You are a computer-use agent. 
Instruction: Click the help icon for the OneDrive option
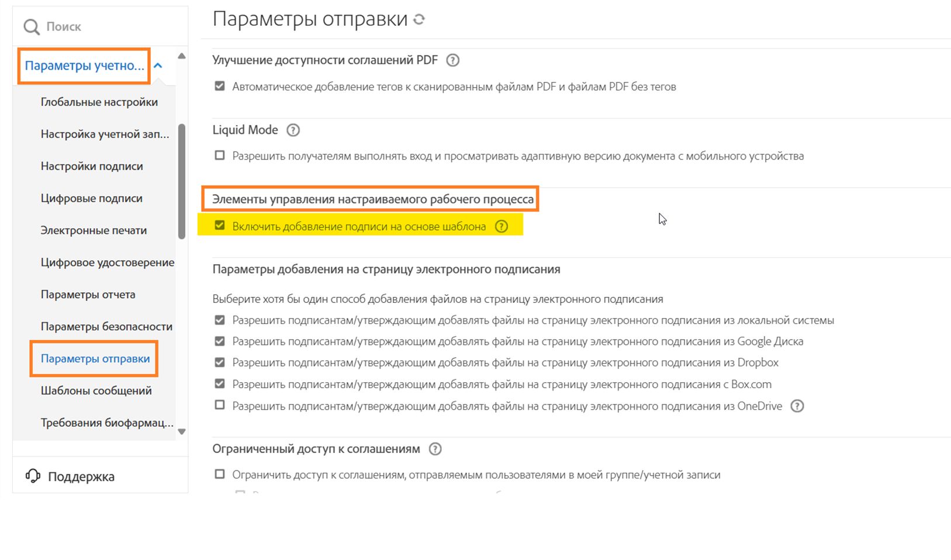click(797, 406)
